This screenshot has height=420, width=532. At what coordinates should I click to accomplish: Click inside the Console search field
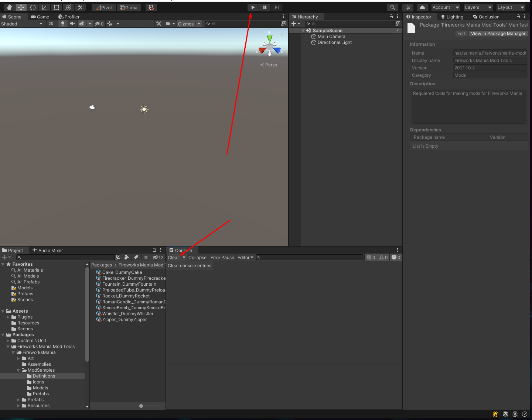point(310,257)
